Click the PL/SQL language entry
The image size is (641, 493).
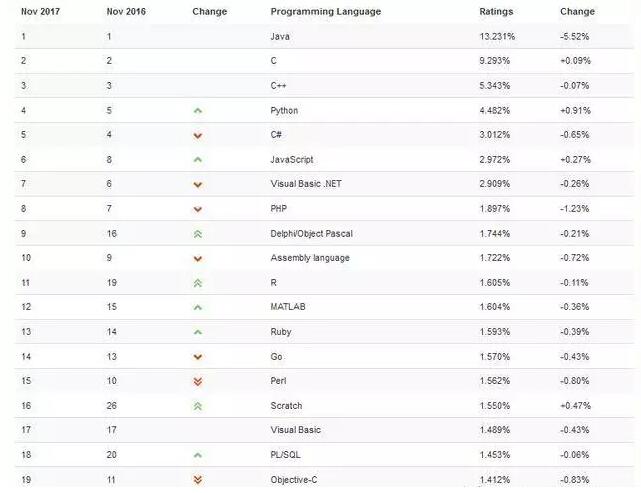coord(286,455)
